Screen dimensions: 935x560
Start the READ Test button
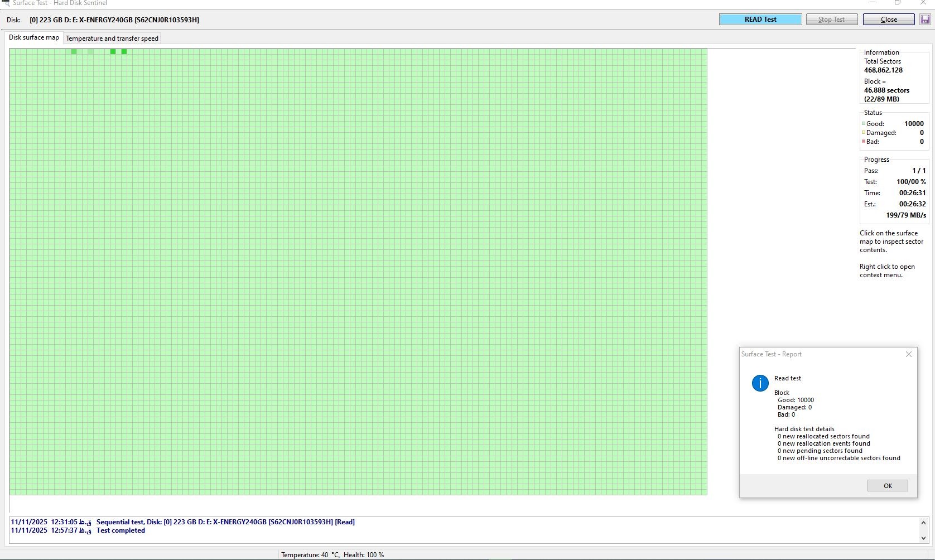tap(760, 20)
